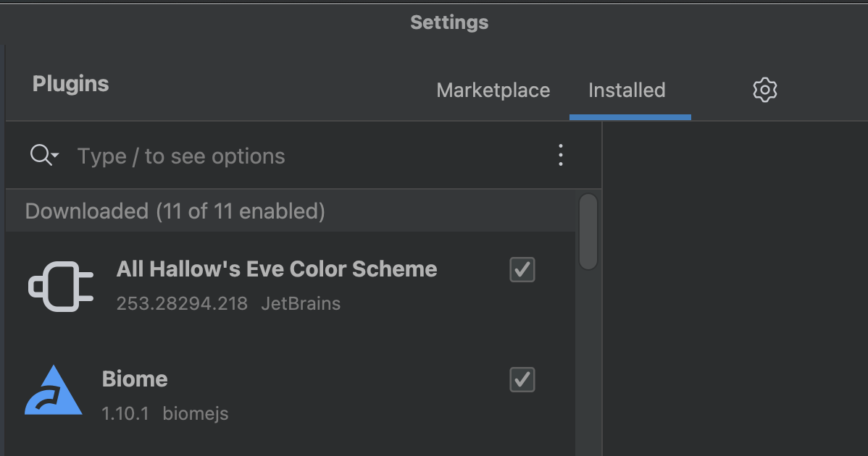The width and height of the screenshot is (868, 456).
Task: Click the blue Biome triangle logo
Action: [53, 390]
